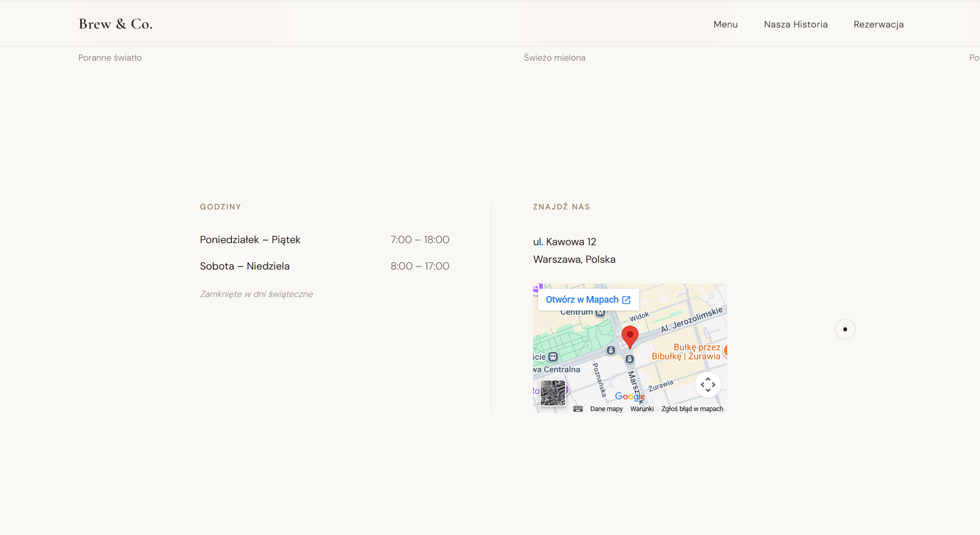Click Zgłoś błąd w mapach
980x535 pixels.
tap(692, 409)
